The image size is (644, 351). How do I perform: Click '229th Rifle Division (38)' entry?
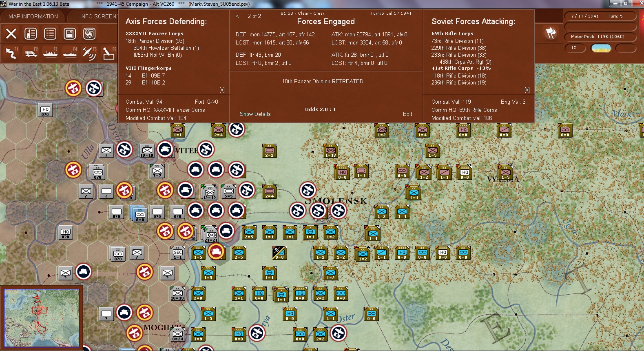(x=459, y=48)
